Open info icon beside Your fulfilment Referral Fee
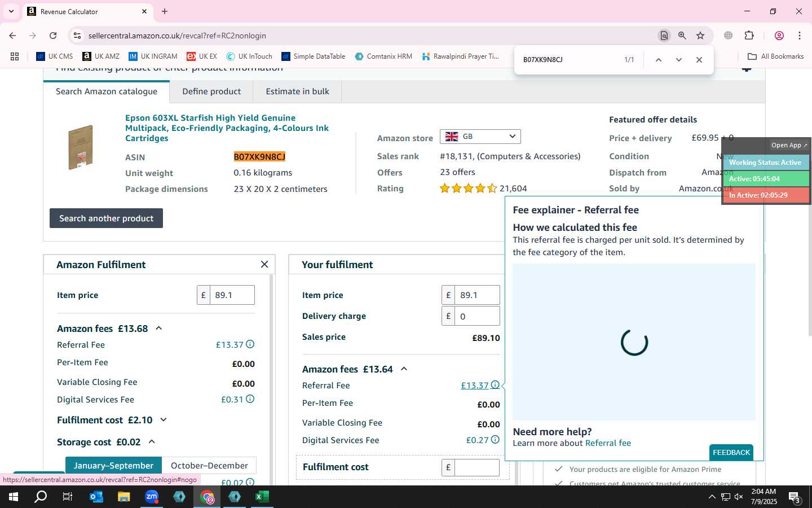This screenshot has height=508, width=812. [x=495, y=385]
